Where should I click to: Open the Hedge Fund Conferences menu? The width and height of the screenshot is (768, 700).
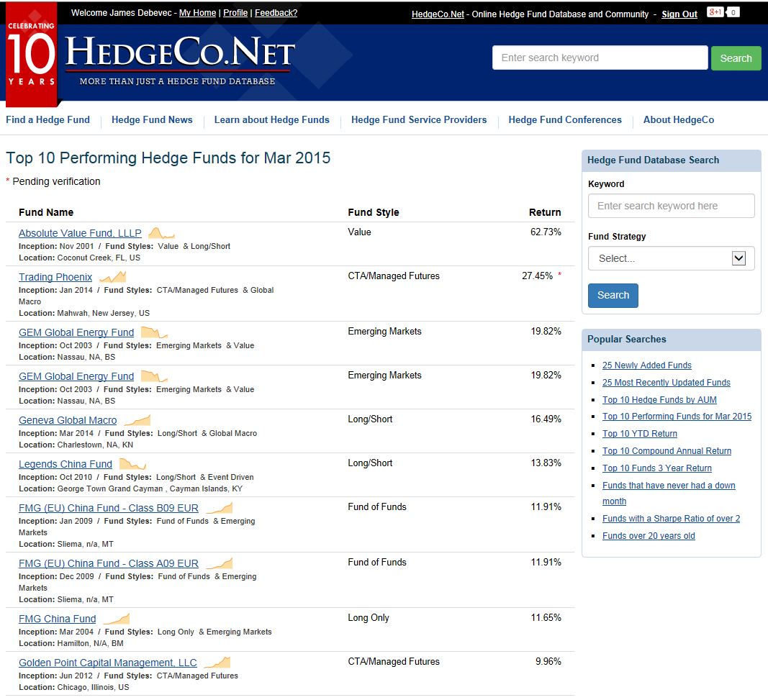pos(565,120)
